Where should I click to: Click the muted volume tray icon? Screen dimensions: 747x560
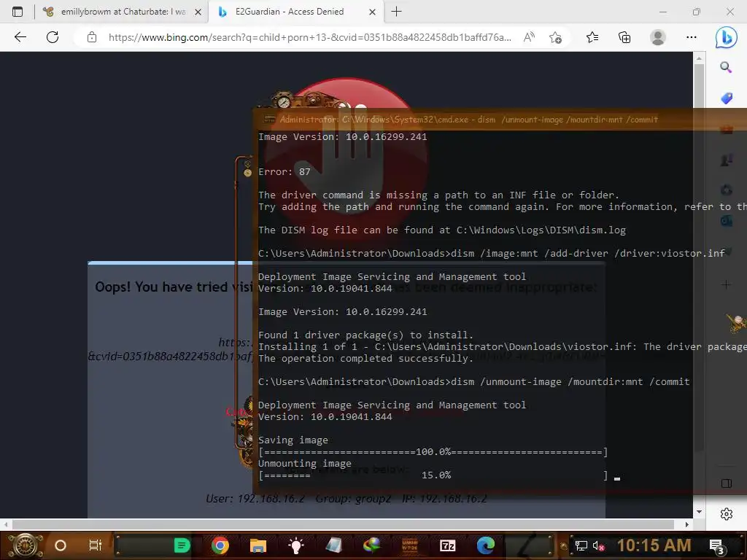599,546
